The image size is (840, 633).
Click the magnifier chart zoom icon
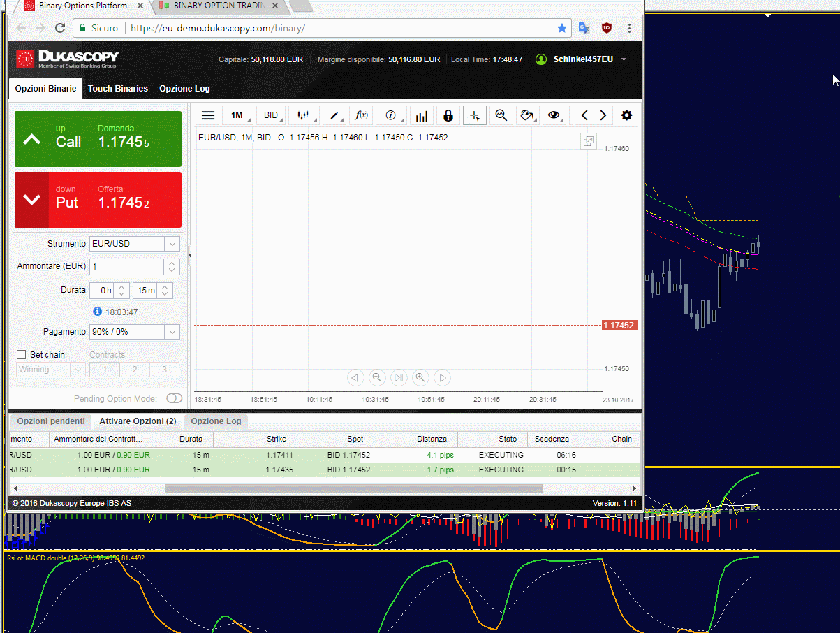coord(501,115)
